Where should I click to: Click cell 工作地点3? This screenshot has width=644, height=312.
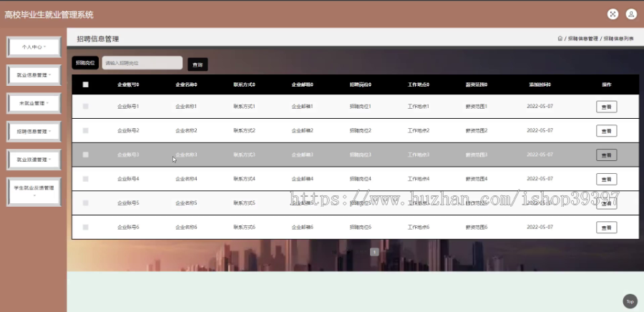point(419,155)
